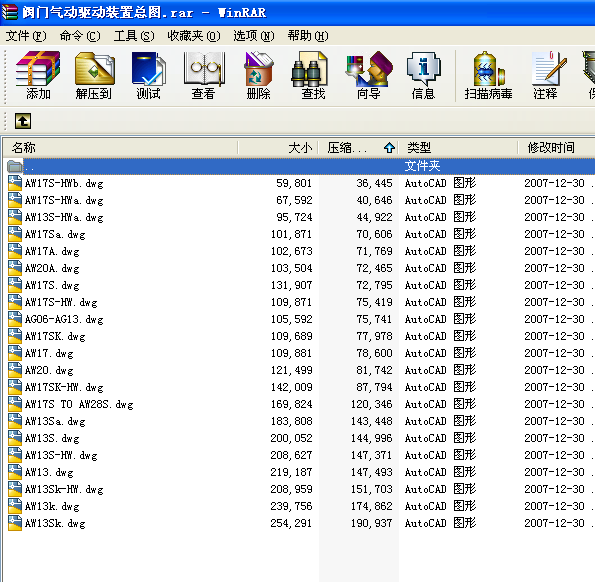
Task: Click the packed size value 174,862
Action: coord(371,506)
